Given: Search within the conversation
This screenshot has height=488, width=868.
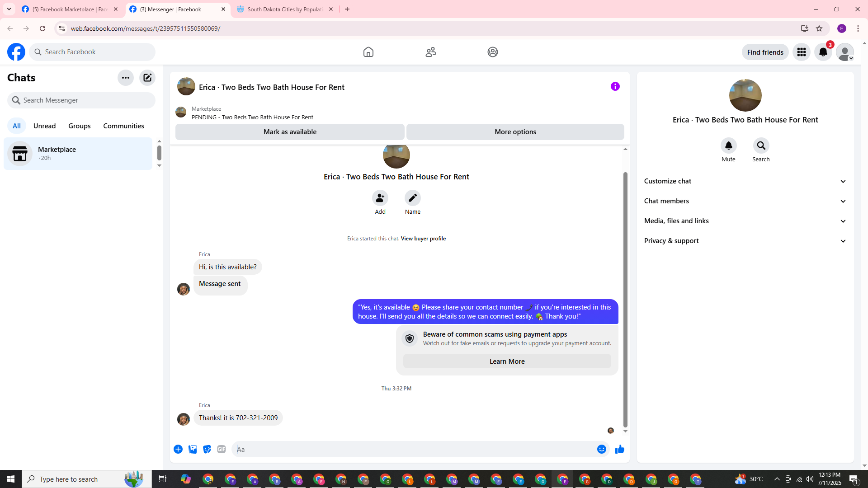Looking at the screenshot, I should (761, 145).
